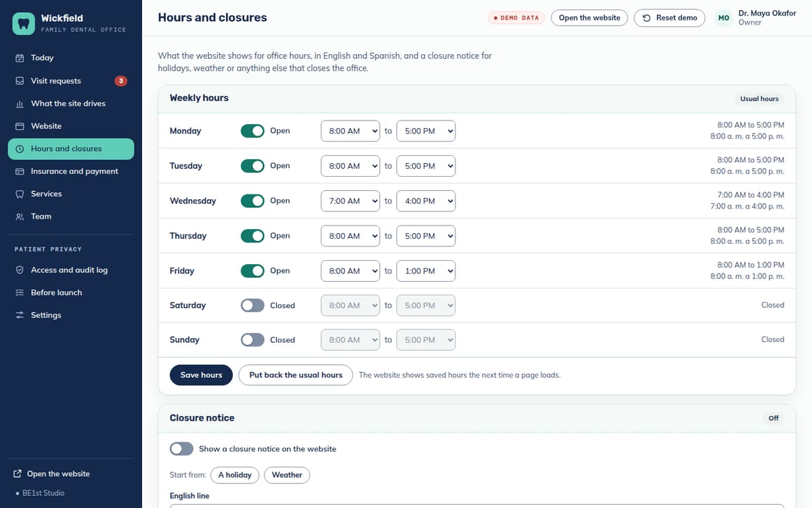The image size is (812, 508).
Task: Open Thursday's opening time dropdown
Action: tap(351, 236)
